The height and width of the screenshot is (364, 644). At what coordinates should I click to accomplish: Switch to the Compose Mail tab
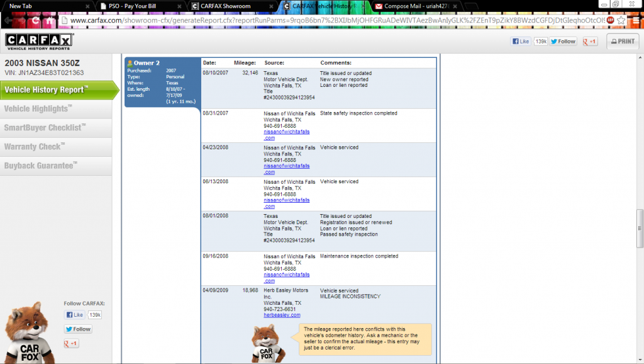(416, 6)
